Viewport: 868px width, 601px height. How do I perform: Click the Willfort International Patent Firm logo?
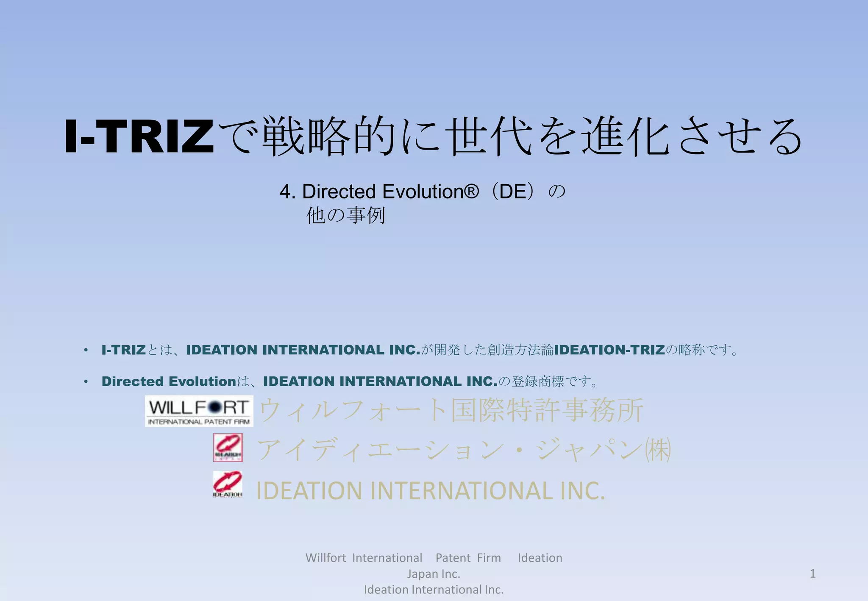pos(199,411)
